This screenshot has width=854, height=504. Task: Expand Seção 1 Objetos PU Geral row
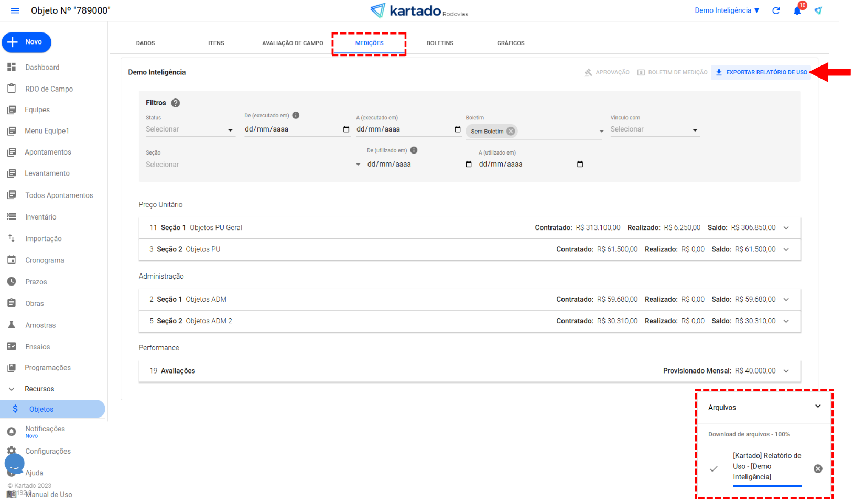pyautogui.click(x=786, y=228)
